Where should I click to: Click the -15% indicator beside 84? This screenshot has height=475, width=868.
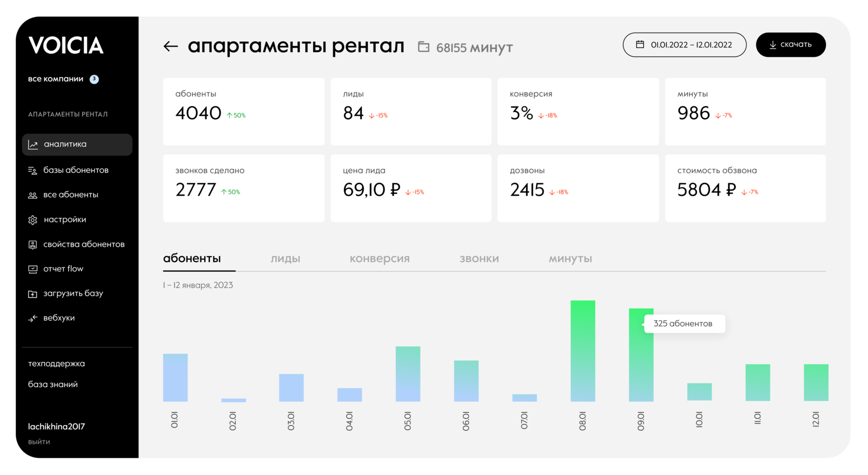coord(378,116)
